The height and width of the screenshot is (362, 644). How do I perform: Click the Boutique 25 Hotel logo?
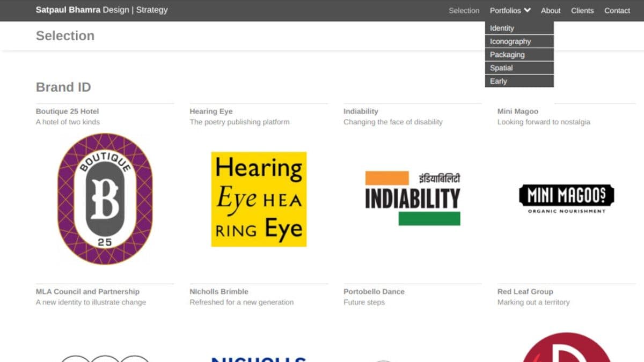click(x=105, y=199)
